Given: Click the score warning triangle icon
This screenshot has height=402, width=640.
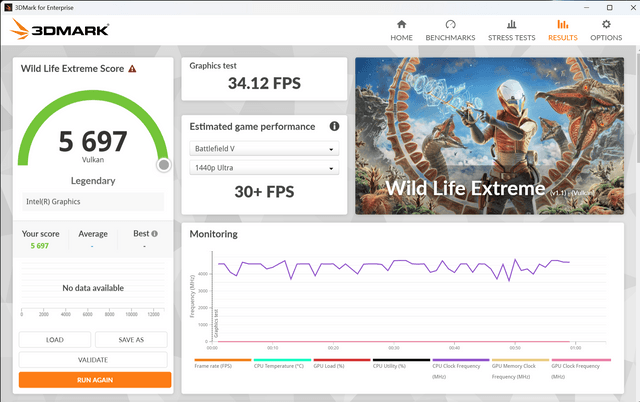Looking at the screenshot, I should coord(132,69).
